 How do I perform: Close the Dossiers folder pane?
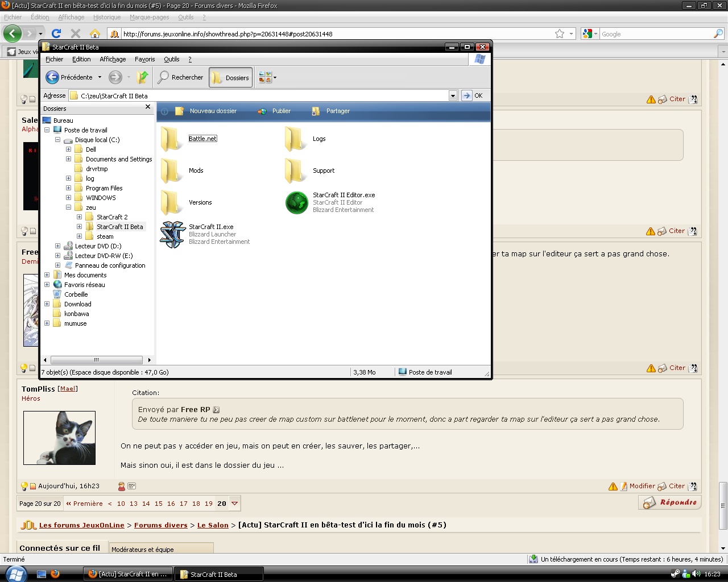pos(148,107)
